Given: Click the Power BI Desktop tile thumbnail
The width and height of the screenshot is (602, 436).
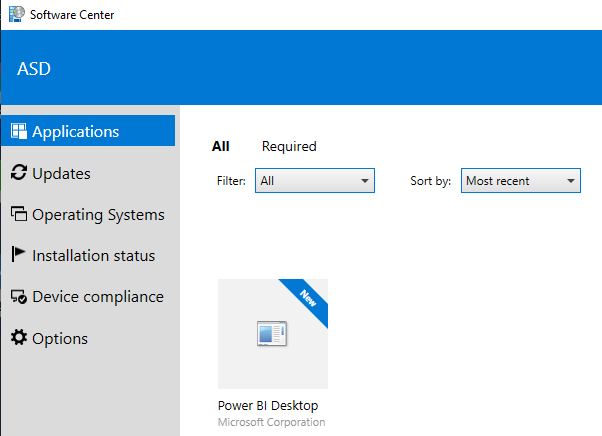Looking at the screenshot, I should tap(273, 334).
